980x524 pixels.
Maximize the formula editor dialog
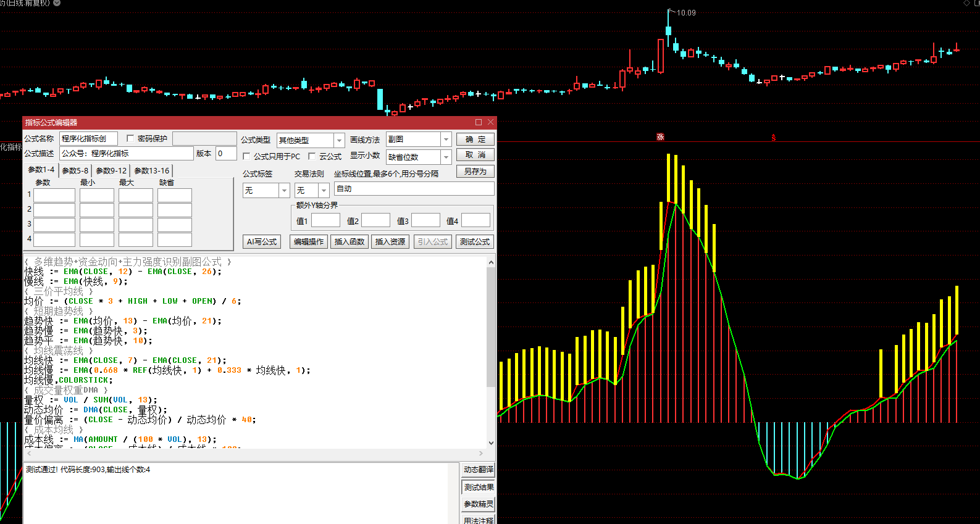(479, 122)
